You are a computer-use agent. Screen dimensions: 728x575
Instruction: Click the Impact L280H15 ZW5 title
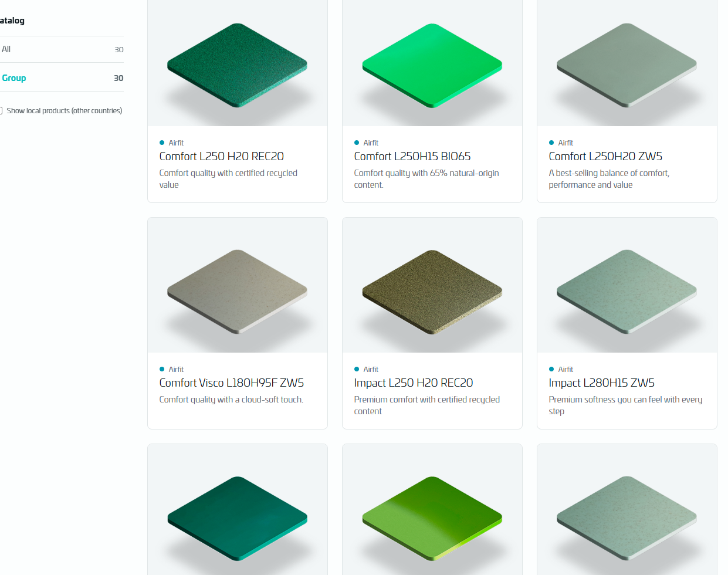click(602, 383)
